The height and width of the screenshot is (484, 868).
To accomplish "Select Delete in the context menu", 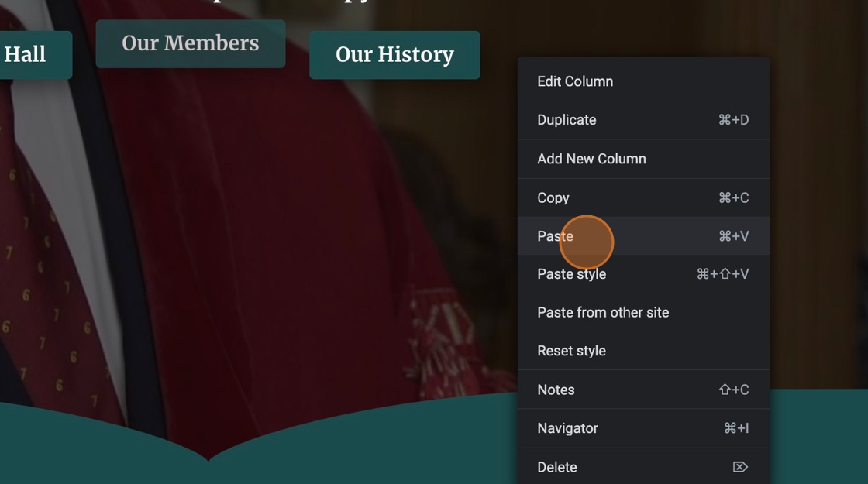I will click(x=643, y=467).
